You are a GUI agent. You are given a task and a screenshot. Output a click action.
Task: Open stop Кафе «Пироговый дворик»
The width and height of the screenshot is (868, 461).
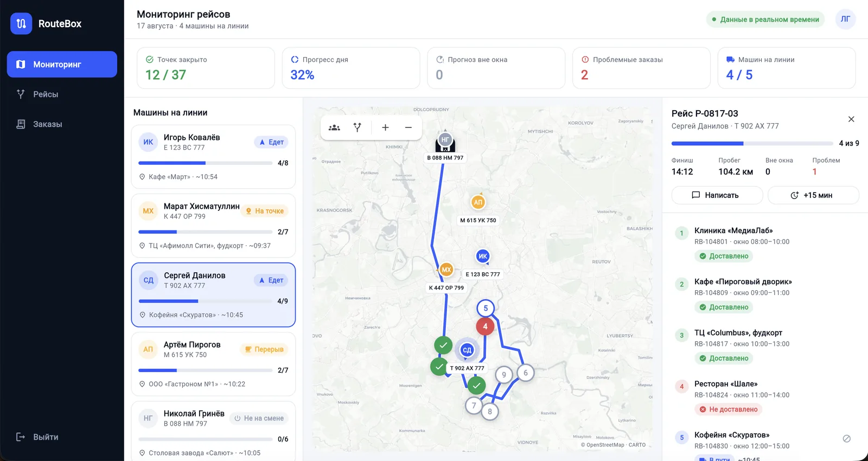(x=765, y=294)
